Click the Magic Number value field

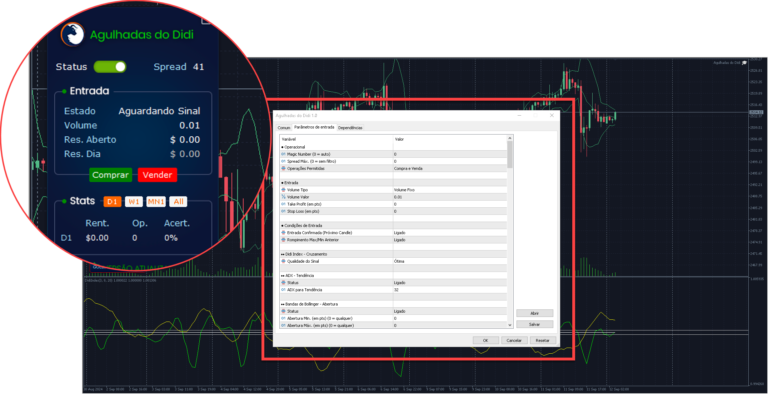point(450,154)
